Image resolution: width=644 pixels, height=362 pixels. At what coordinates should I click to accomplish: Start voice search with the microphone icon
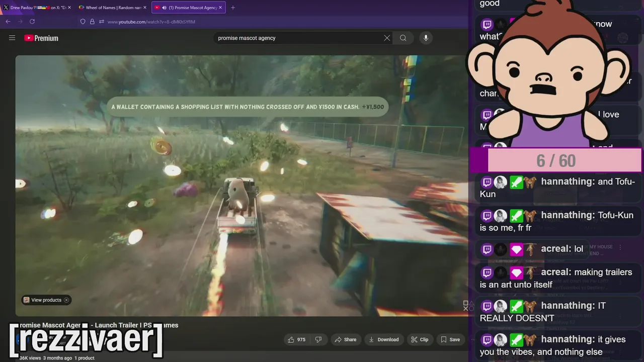(426, 38)
